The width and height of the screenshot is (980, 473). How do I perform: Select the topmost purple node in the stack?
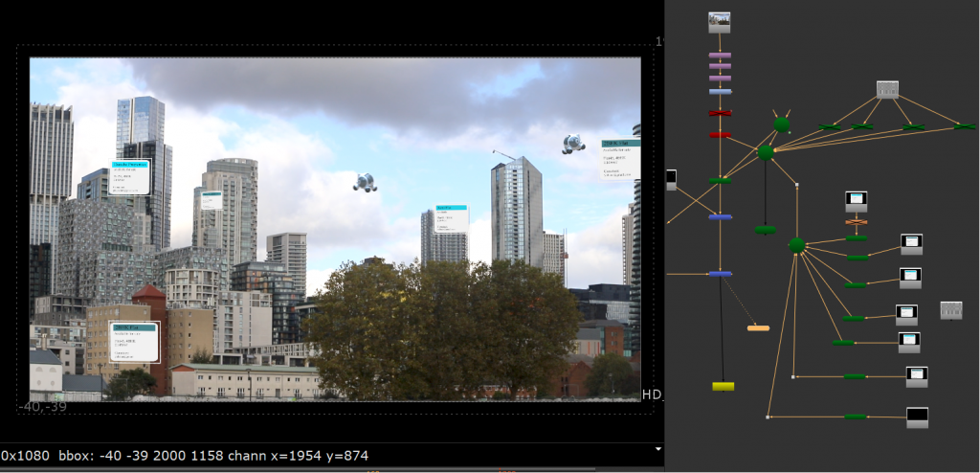click(720, 56)
